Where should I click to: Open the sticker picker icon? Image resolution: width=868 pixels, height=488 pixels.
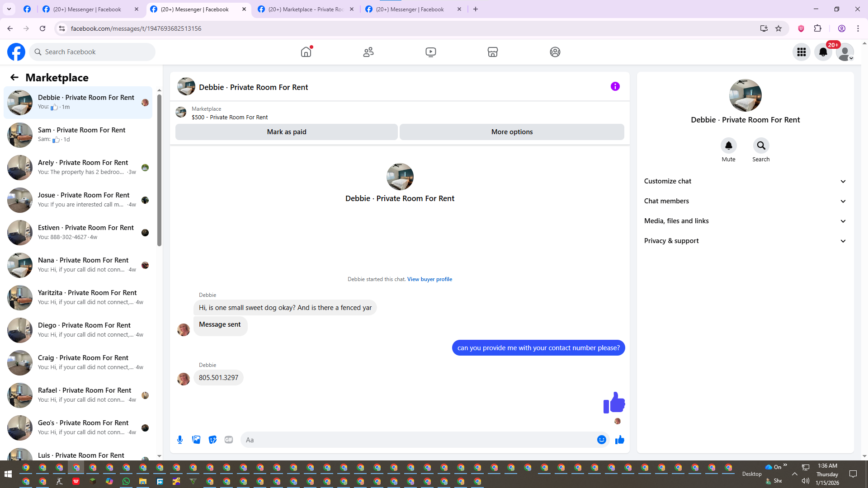pyautogui.click(x=212, y=440)
